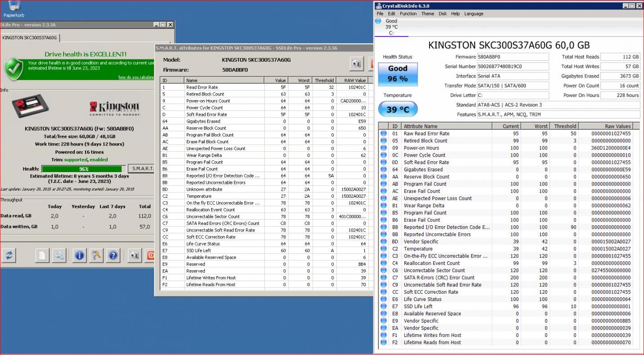This screenshot has height=355, width=644.
Task: Click the 'how do you calculate' link
Action: pos(136,77)
